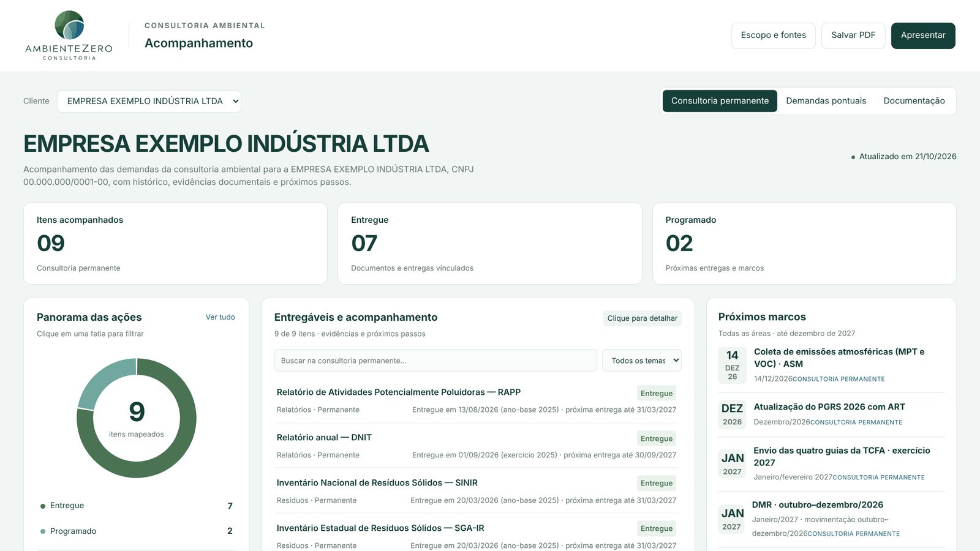The image size is (980, 551).
Task: Filter by the Entregue legend row
Action: coord(136,506)
